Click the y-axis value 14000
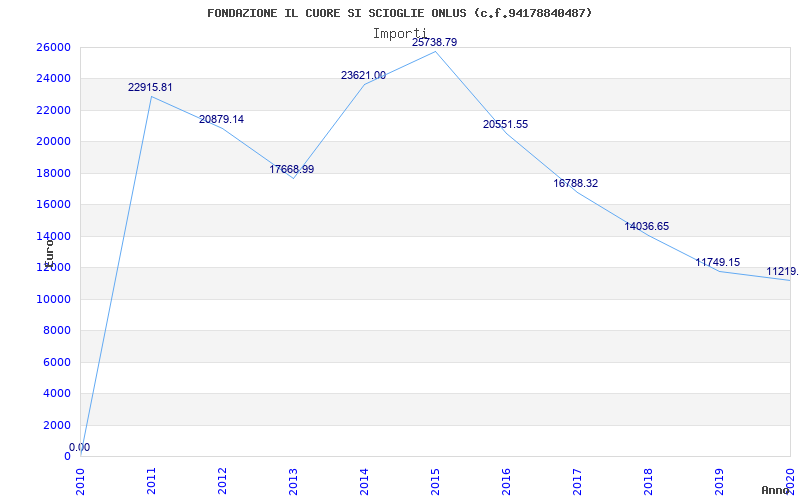This screenshot has width=800, height=500. click(53, 236)
